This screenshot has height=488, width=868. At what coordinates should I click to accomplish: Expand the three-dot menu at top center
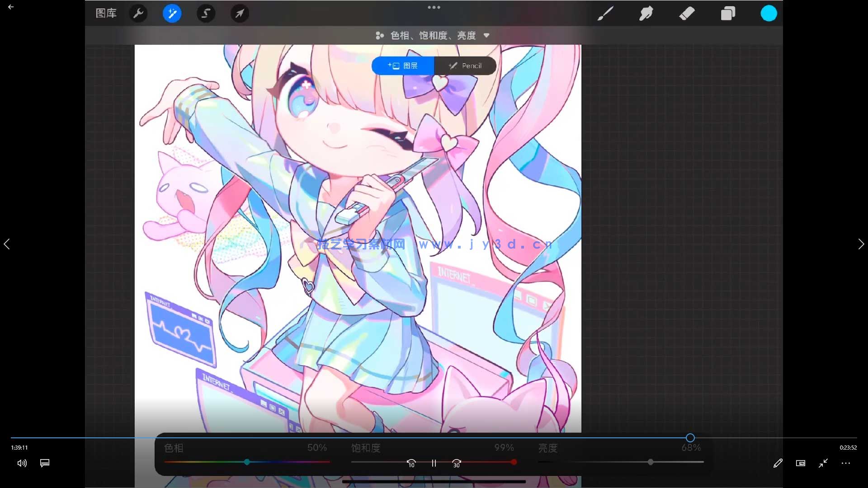pyautogui.click(x=434, y=7)
